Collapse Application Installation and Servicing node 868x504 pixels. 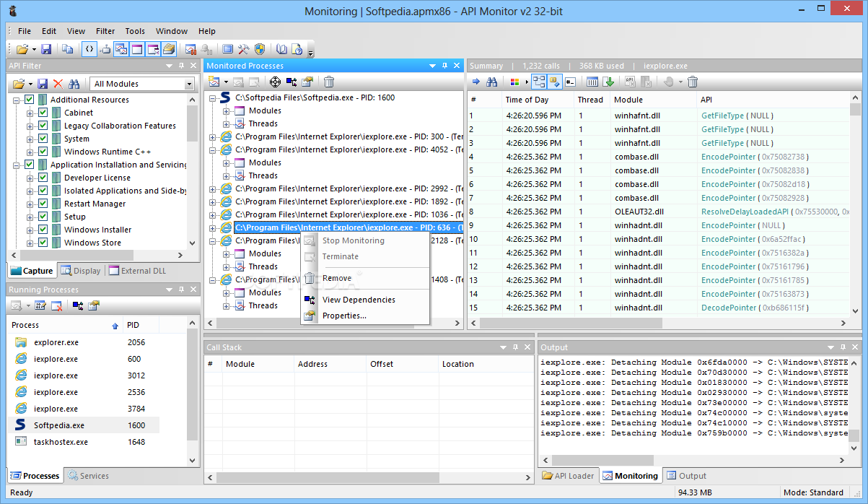[17, 165]
